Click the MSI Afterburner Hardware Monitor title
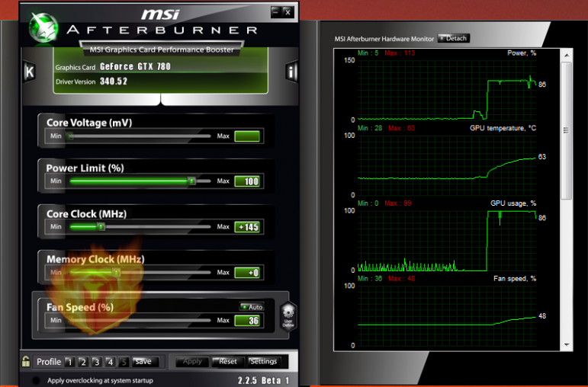This screenshot has height=387, width=588. coord(384,39)
